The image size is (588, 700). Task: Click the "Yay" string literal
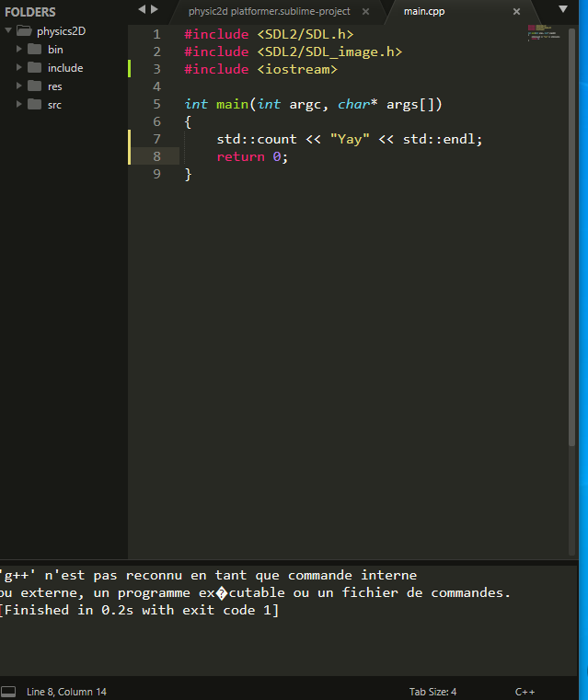pos(350,139)
